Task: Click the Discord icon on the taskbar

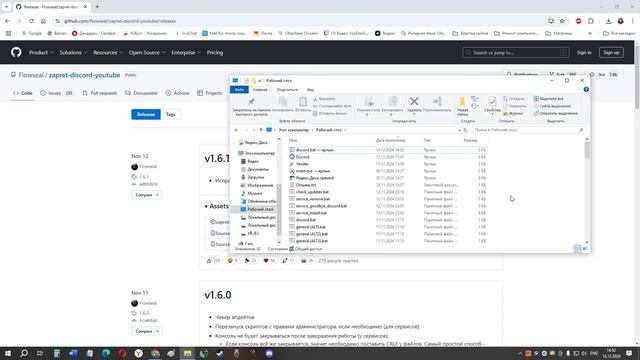Action: (x=269, y=353)
